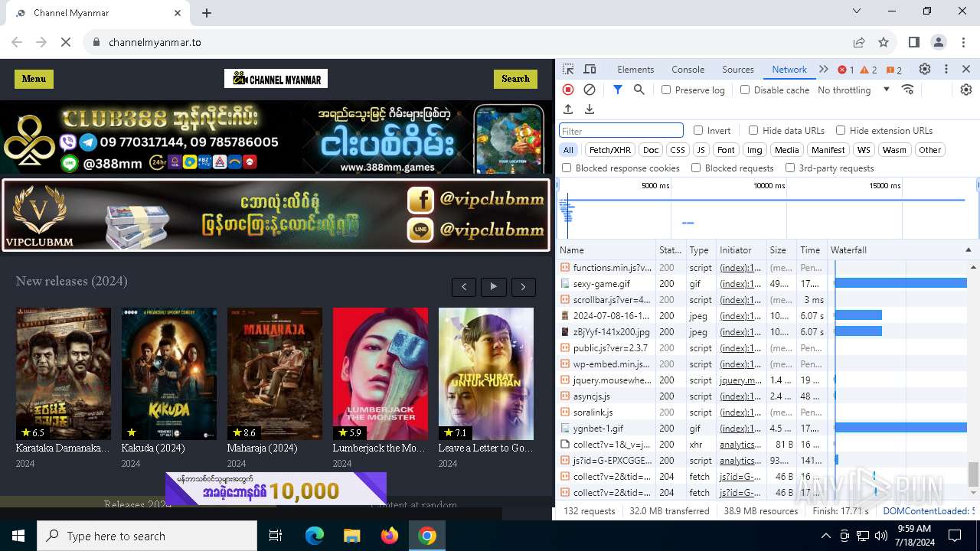Click the address bar URL channelmyanmar.to
980x551 pixels.
click(x=155, y=42)
